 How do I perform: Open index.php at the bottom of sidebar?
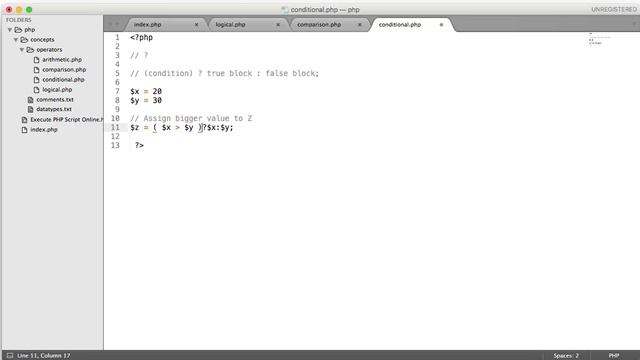[44, 130]
